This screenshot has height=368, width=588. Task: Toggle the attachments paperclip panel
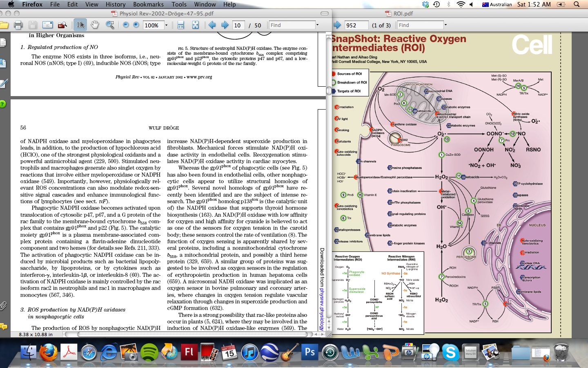point(3,305)
